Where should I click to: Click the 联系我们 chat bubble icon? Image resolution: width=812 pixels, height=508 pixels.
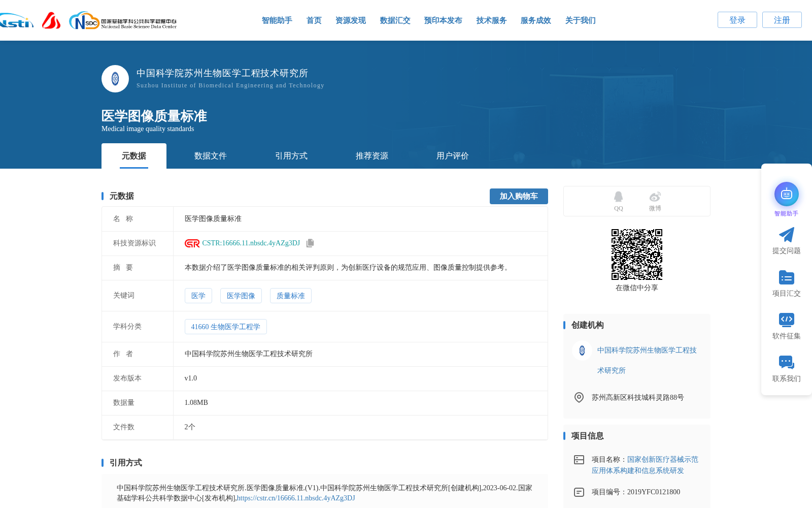point(787,362)
